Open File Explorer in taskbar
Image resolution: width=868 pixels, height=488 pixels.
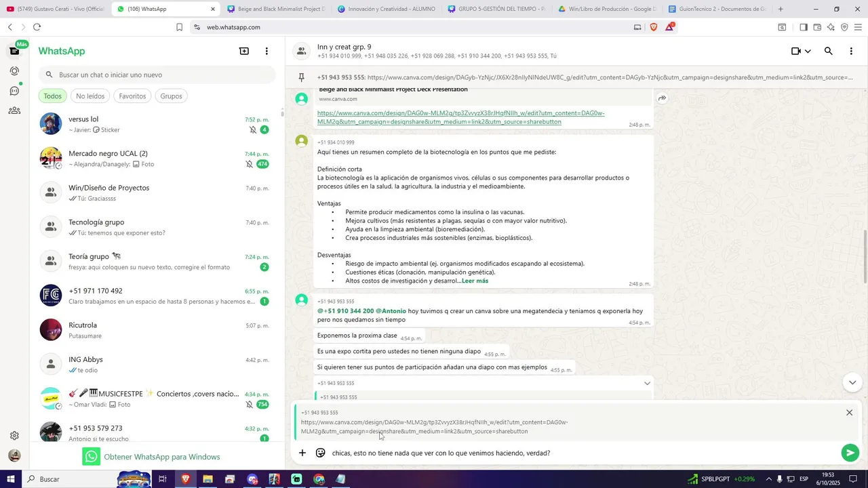pyautogui.click(x=208, y=479)
